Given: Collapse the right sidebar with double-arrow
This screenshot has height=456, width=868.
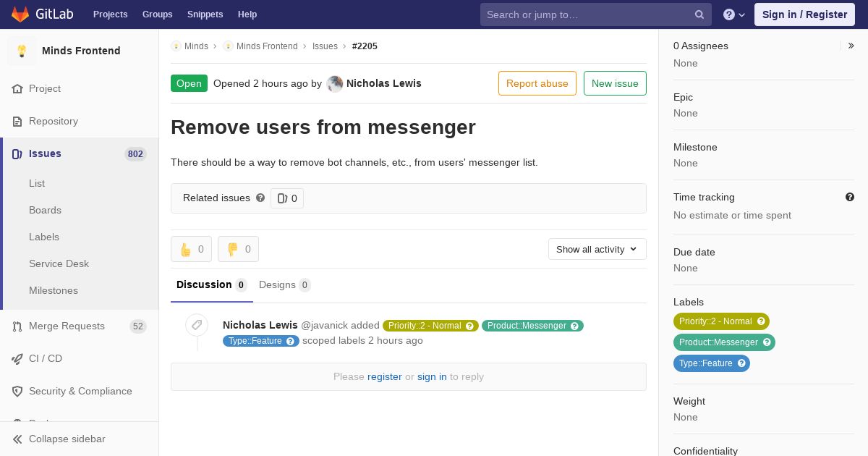Looking at the screenshot, I should [851, 46].
